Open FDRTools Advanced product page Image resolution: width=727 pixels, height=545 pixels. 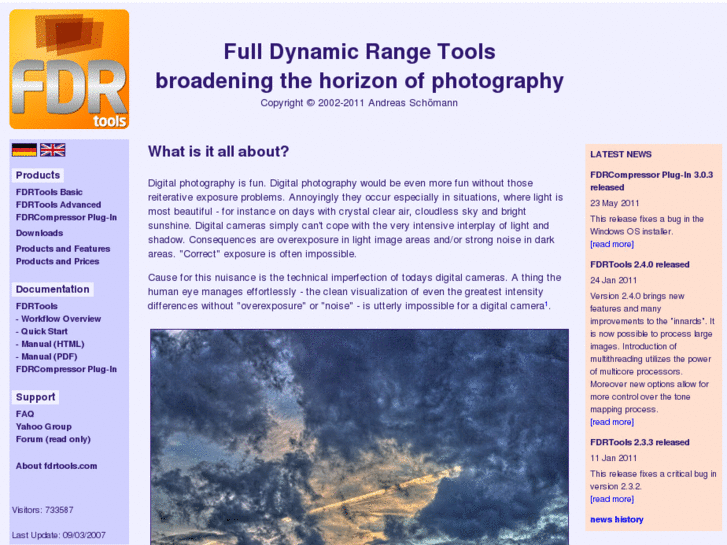[x=58, y=205]
